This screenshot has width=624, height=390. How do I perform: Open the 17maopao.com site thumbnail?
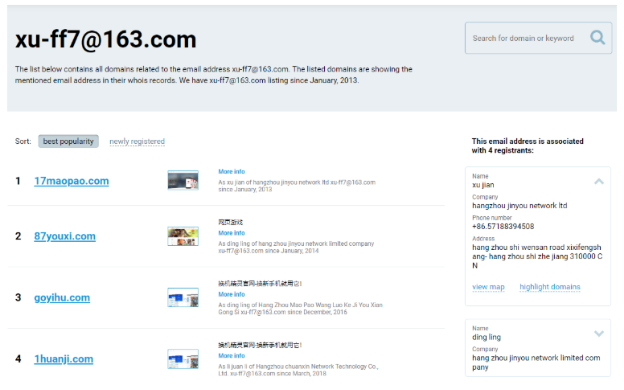tap(183, 180)
